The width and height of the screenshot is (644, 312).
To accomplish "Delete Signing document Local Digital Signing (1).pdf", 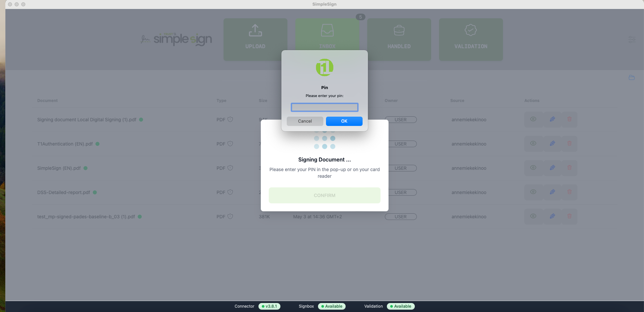I will 569,119.
